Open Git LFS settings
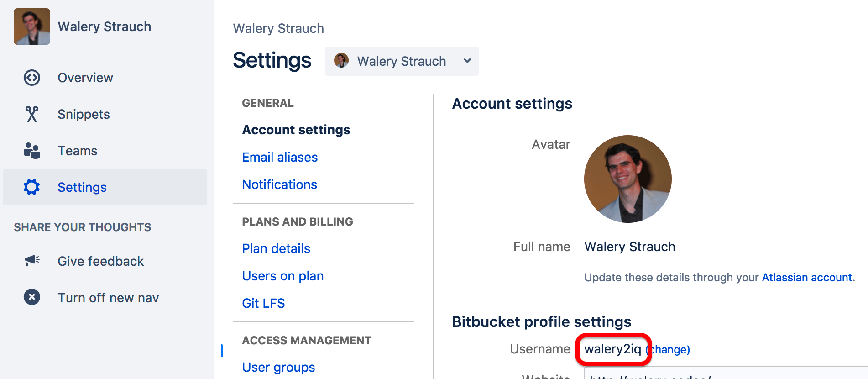868x379 pixels. coord(263,304)
